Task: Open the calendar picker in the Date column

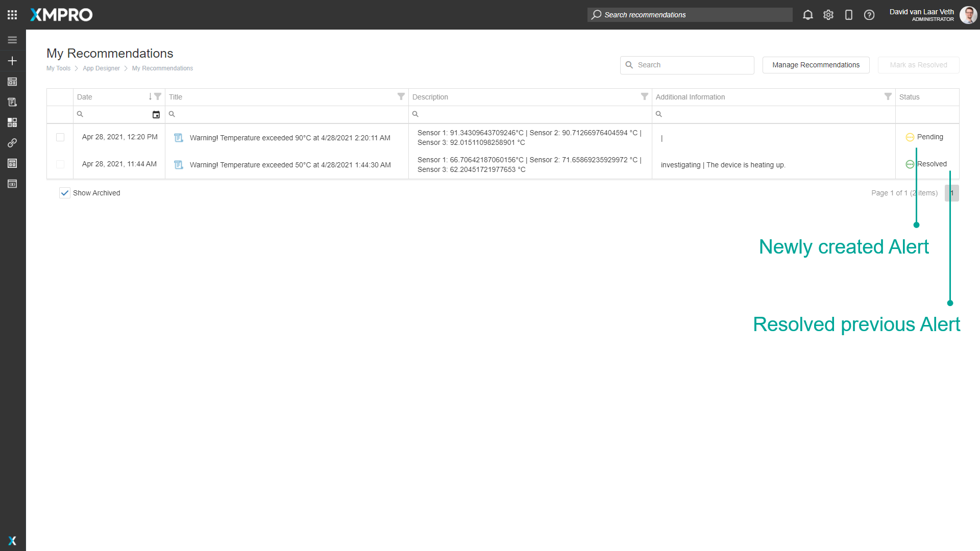Action: 156,114
